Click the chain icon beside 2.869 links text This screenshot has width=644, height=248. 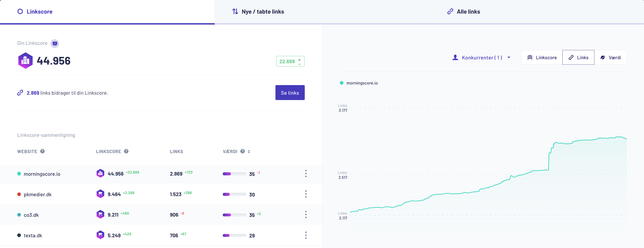click(20, 93)
